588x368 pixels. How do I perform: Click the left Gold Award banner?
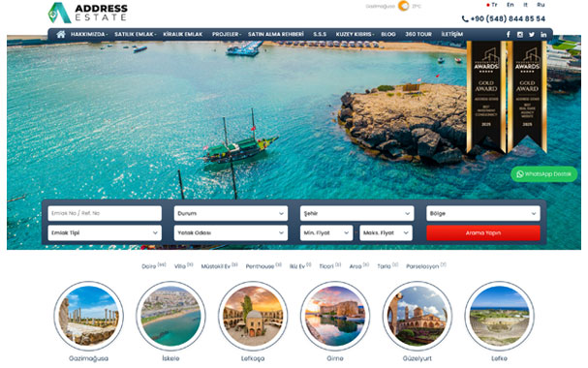[x=486, y=97]
